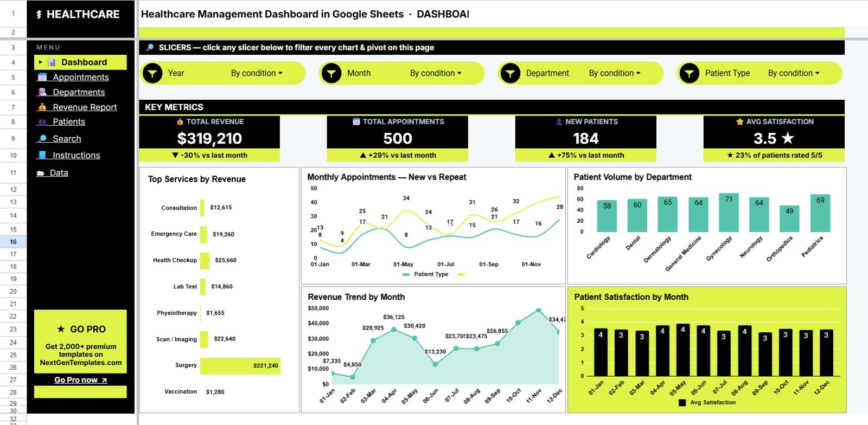Click the 05-May satisfaction bar

682,350
